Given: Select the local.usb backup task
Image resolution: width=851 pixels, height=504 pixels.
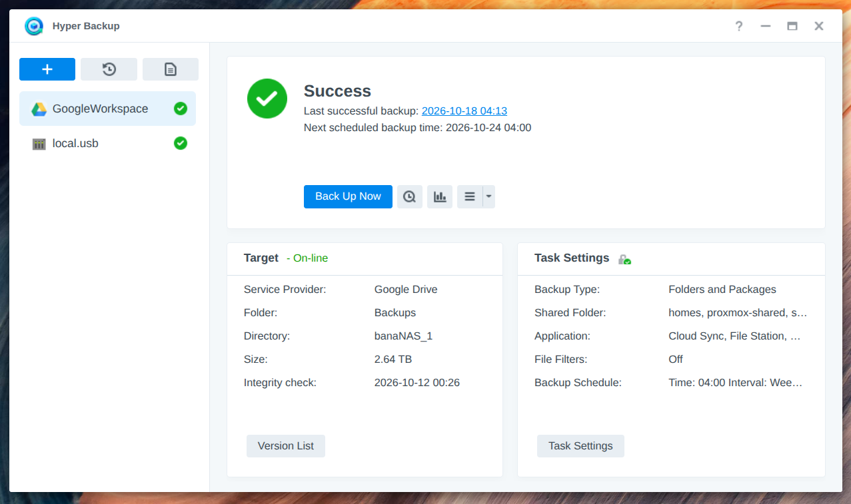Looking at the screenshot, I should (x=107, y=143).
